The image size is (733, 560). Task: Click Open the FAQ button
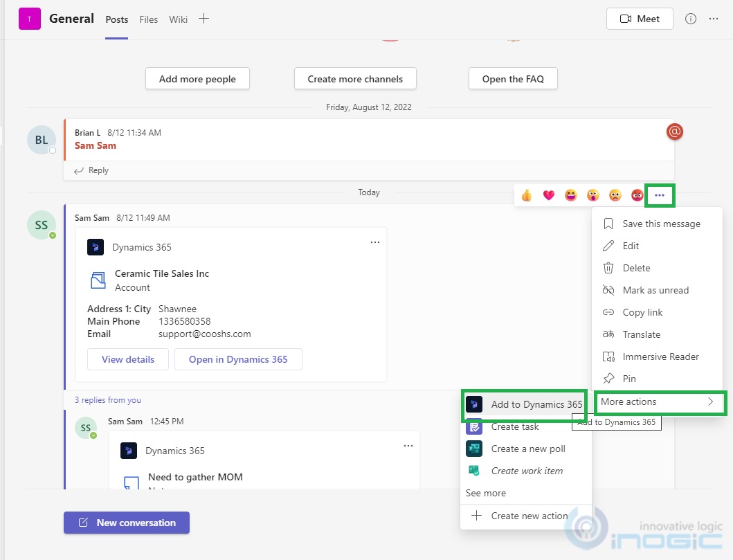click(x=513, y=78)
